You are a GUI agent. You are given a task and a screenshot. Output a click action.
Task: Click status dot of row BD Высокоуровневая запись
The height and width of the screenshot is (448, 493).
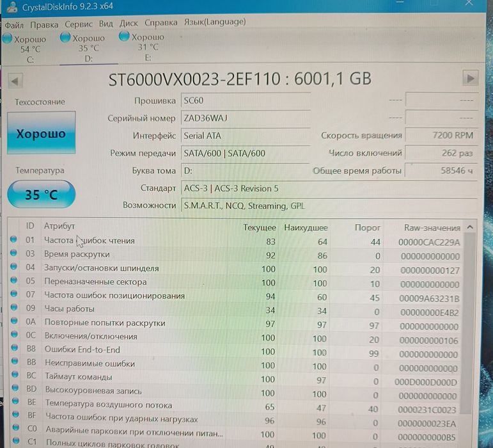tap(15, 388)
